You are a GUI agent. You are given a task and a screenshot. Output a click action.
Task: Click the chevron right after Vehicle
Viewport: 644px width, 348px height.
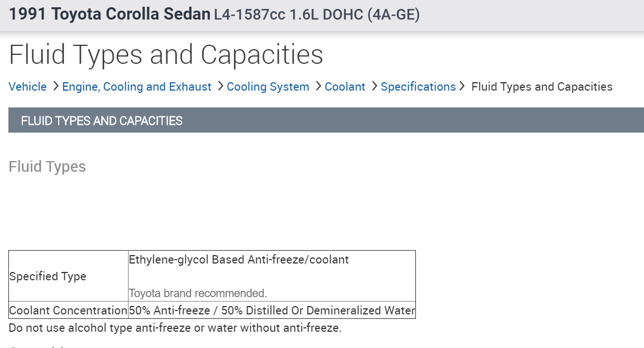coord(55,86)
